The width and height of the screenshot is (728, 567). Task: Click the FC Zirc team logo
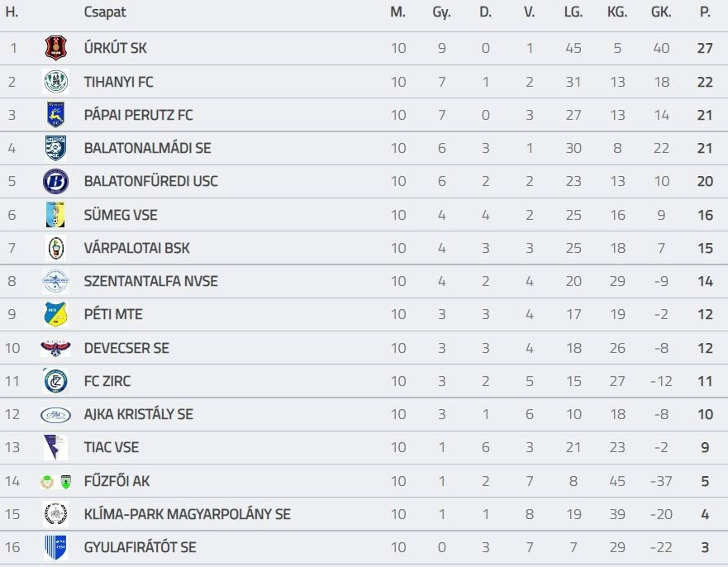pos(55,381)
